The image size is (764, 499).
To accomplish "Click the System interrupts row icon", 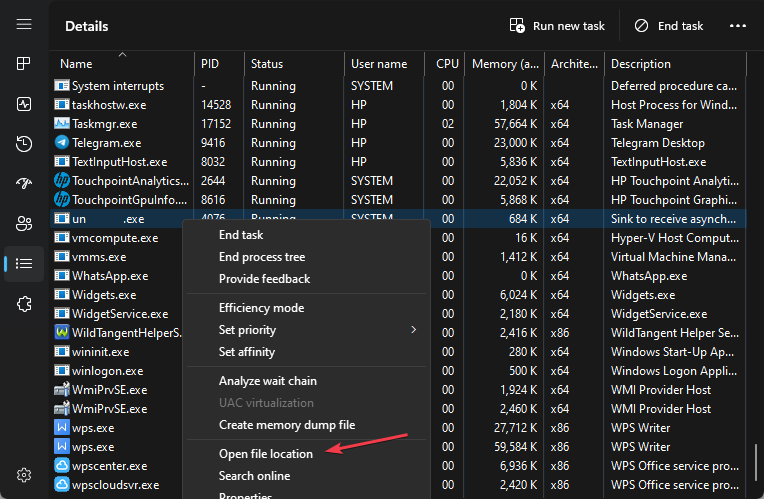I will 61,85.
